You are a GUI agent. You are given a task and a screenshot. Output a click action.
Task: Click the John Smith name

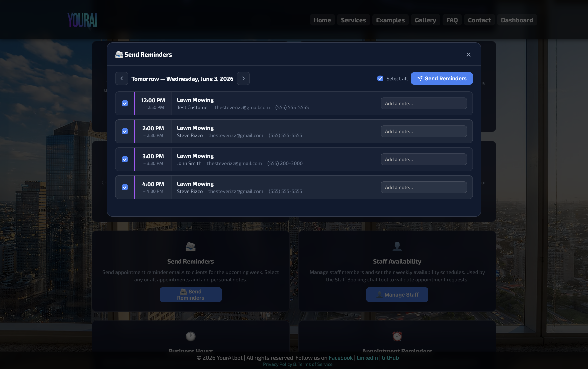(189, 163)
